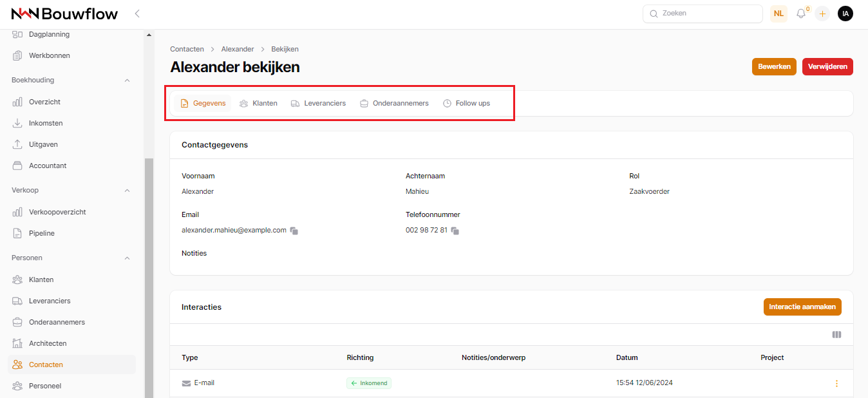
Task: Copy the phone number with copy icon
Action: [455, 231]
